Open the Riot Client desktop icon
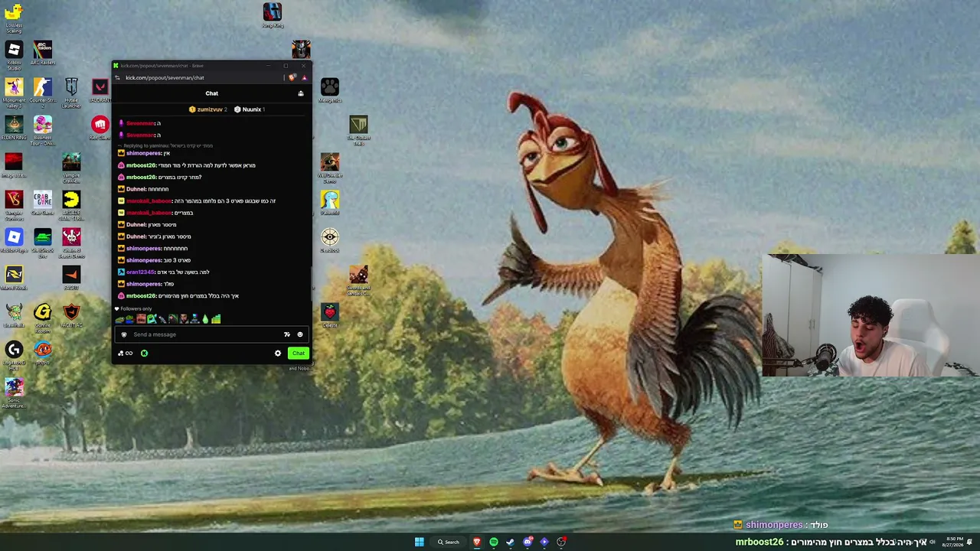This screenshot has width=980, height=551. pos(100,128)
